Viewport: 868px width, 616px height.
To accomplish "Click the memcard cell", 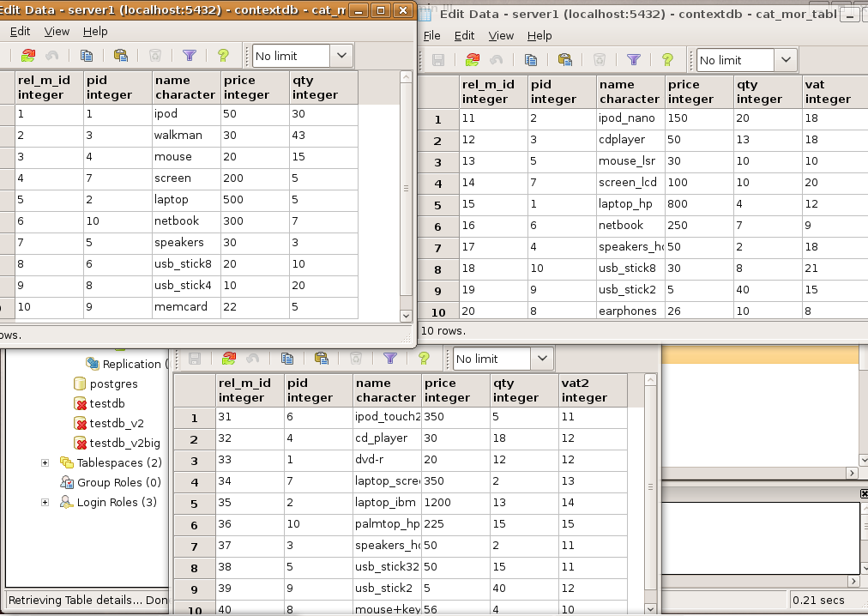I will coord(187,307).
